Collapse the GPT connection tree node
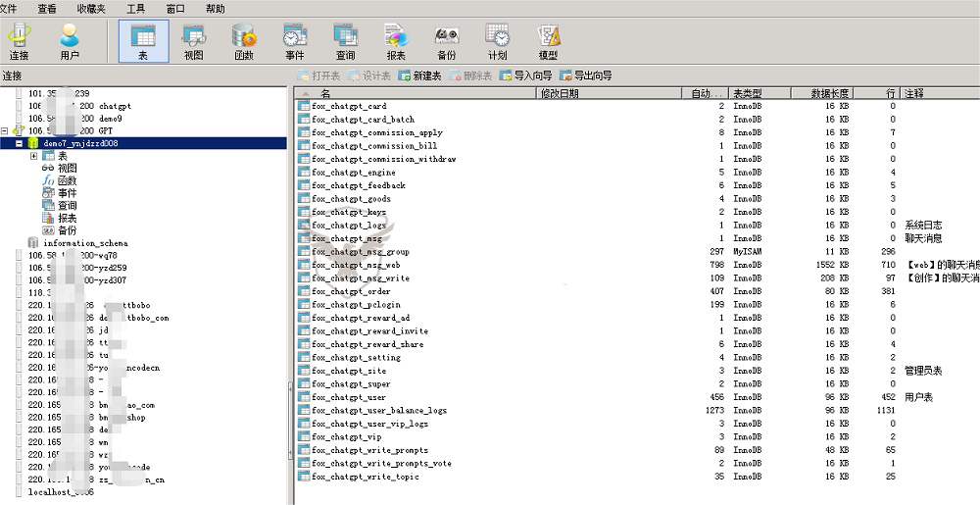Image resolution: width=980 pixels, height=505 pixels. tap(5, 130)
